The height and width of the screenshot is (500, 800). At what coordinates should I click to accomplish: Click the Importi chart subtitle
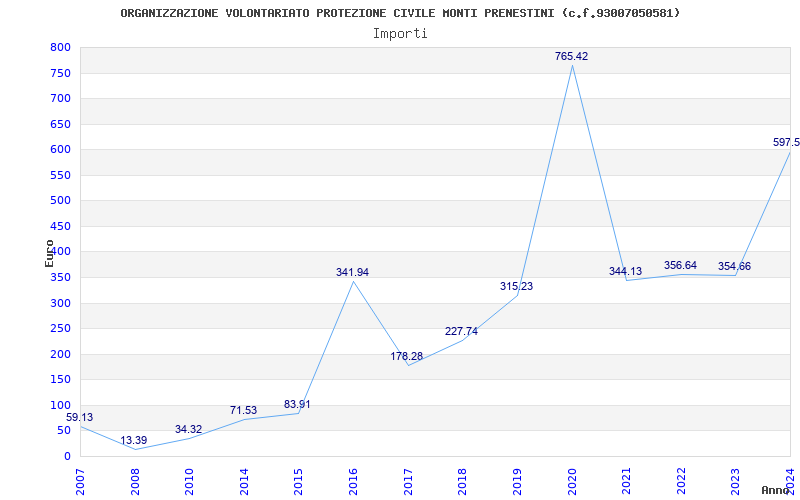(x=400, y=34)
